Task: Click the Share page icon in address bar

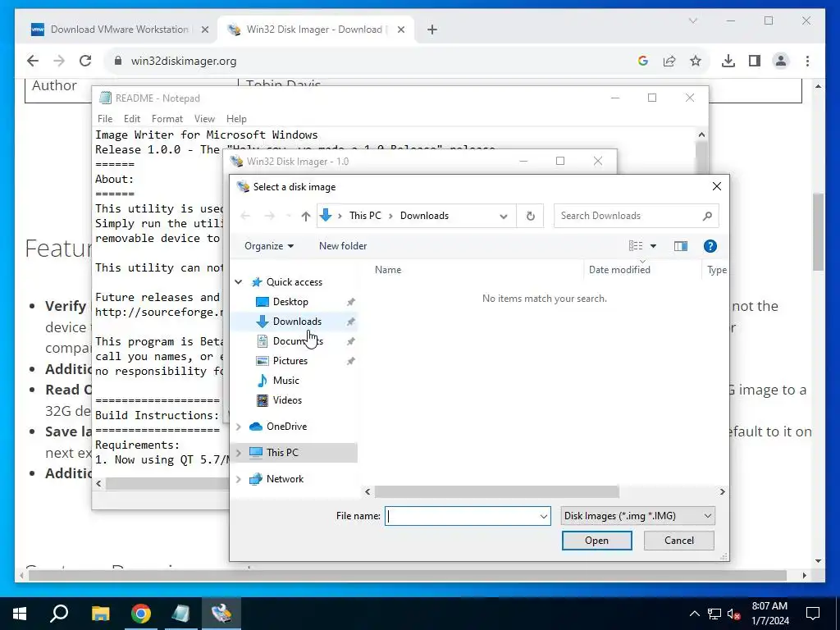Action: click(x=669, y=61)
